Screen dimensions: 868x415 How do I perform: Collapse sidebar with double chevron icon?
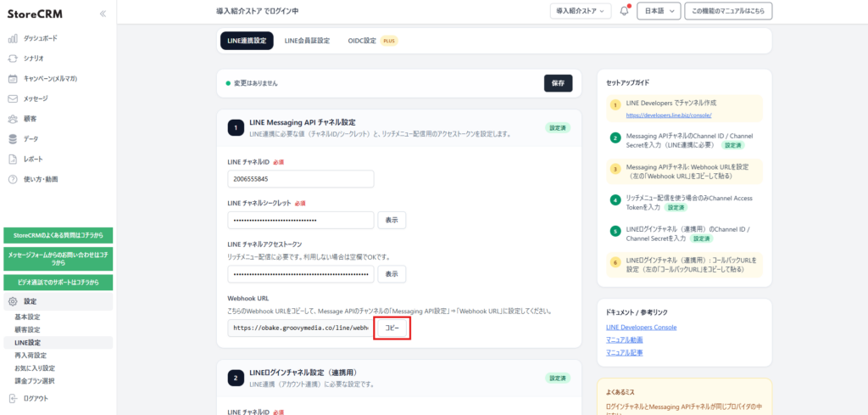pyautogui.click(x=103, y=14)
